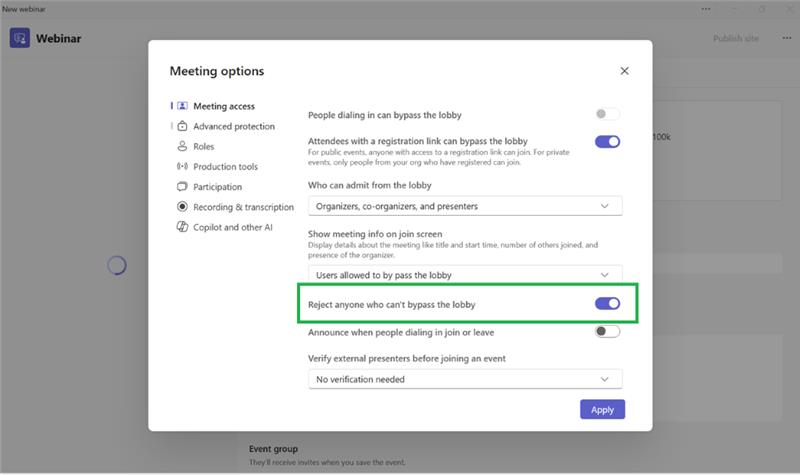The height and width of the screenshot is (475, 800).
Task: Click the Copilot and other AI icon
Action: 182,227
